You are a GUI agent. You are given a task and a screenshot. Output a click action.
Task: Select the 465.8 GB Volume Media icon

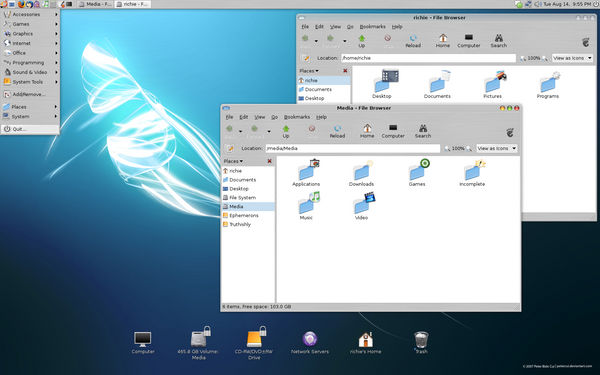click(198, 343)
